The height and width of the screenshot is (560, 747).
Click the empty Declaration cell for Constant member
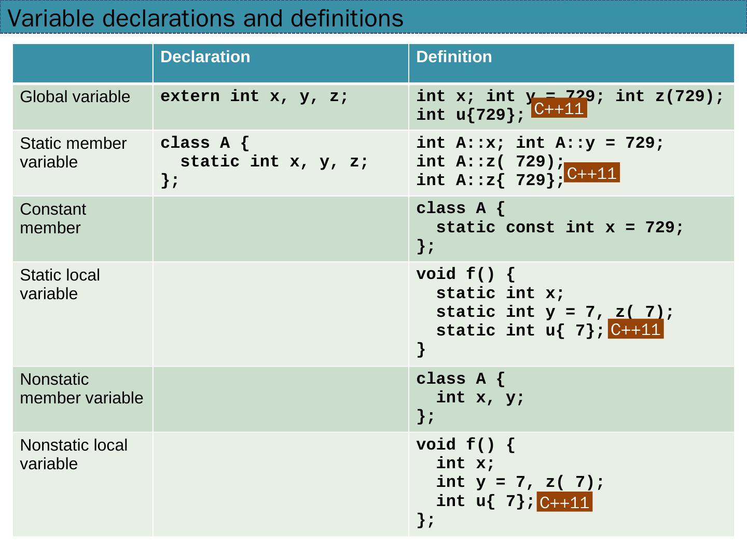point(280,229)
